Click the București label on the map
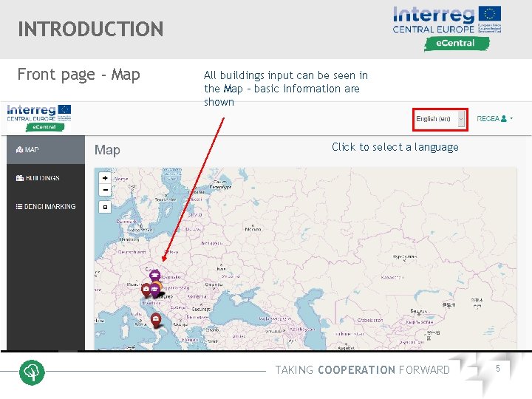Viewport: 532px width, 399px height. (x=202, y=309)
